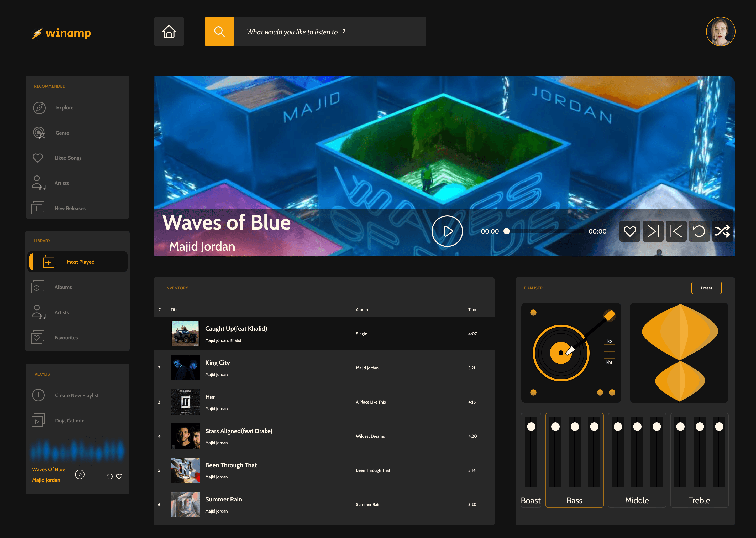Click the Create New Playlist plus icon

[38, 395]
